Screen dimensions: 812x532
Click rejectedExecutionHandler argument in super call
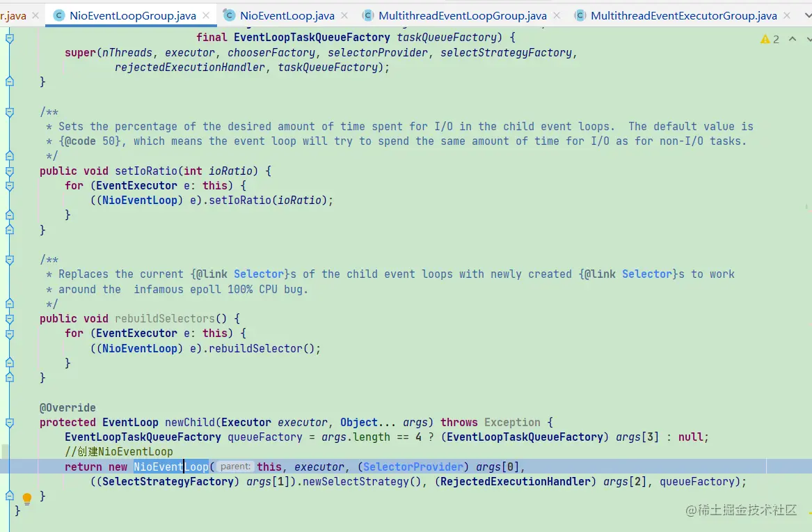pyautogui.click(x=189, y=68)
